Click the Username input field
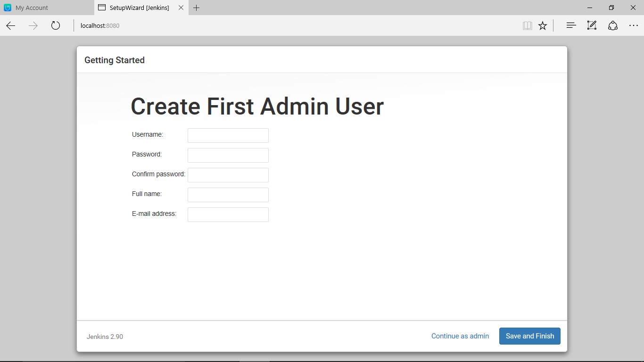Screen dimensions: 644x362 point(228,135)
